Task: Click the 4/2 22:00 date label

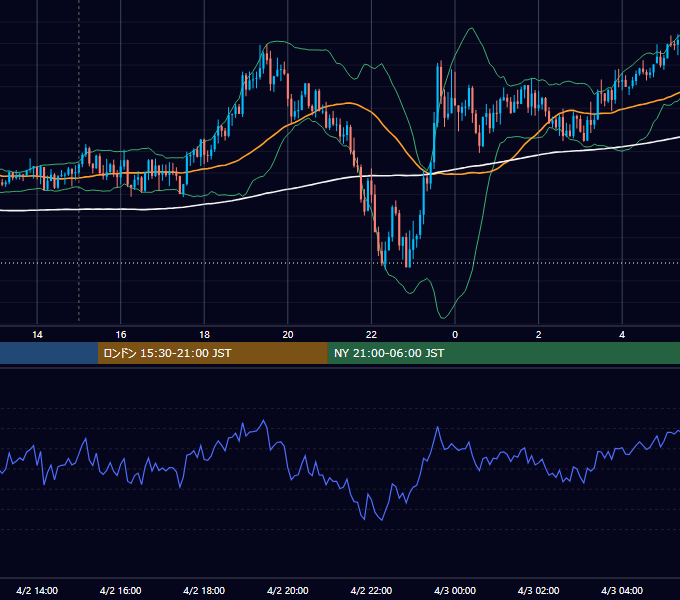Action: tap(371, 590)
